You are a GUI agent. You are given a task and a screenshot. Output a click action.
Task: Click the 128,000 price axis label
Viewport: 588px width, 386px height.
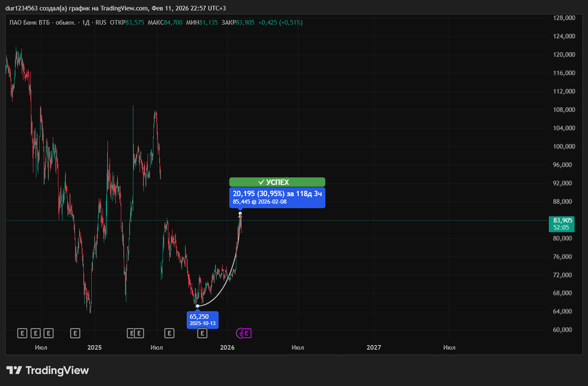563,18
